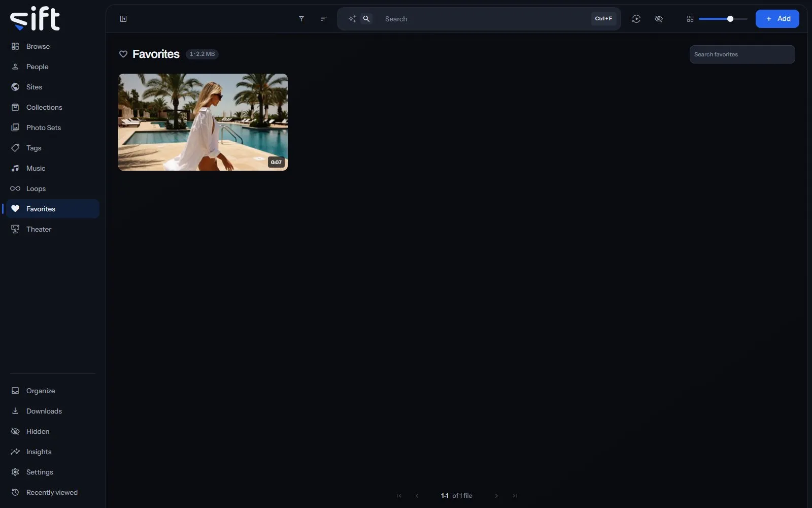Click the slideshow play icon
The width and height of the screenshot is (812, 508).
point(636,19)
